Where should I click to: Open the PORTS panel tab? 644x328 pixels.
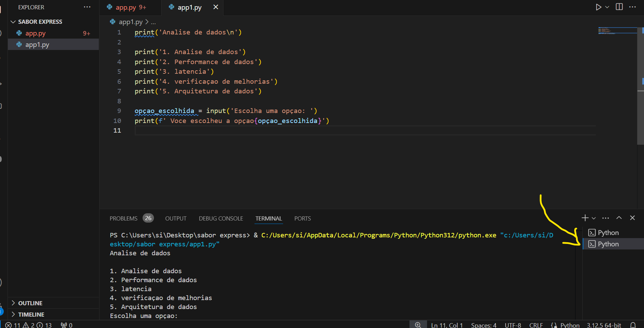tap(302, 218)
